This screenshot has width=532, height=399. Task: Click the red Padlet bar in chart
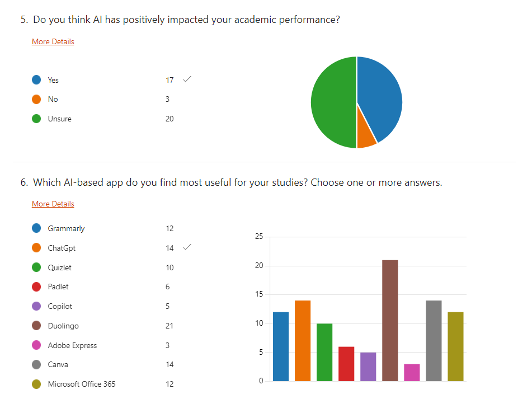(x=346, y=364)
